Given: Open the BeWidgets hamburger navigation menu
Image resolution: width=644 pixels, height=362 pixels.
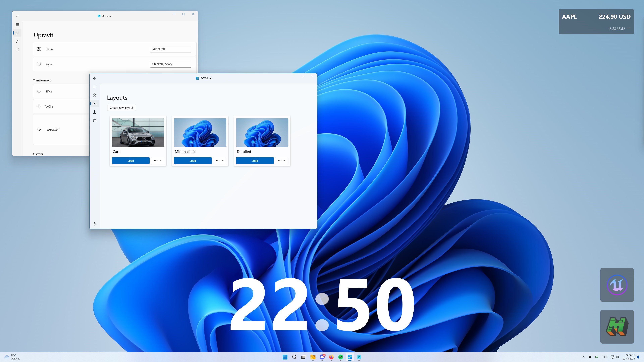Looking at the screenshot, I should click(94, 87).
